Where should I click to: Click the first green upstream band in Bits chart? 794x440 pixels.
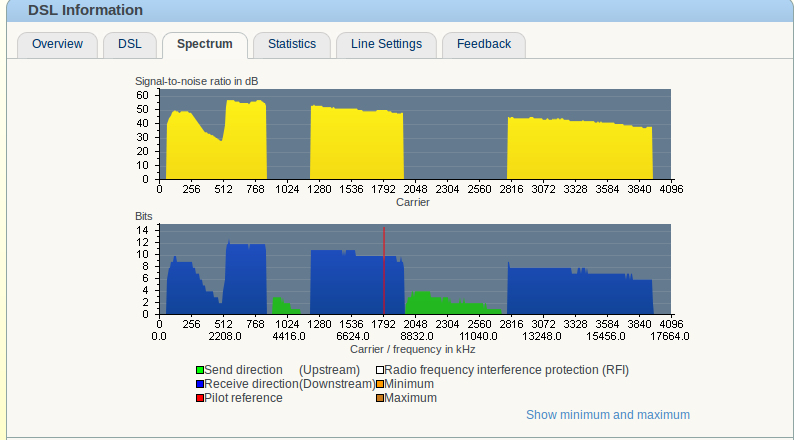284,307
